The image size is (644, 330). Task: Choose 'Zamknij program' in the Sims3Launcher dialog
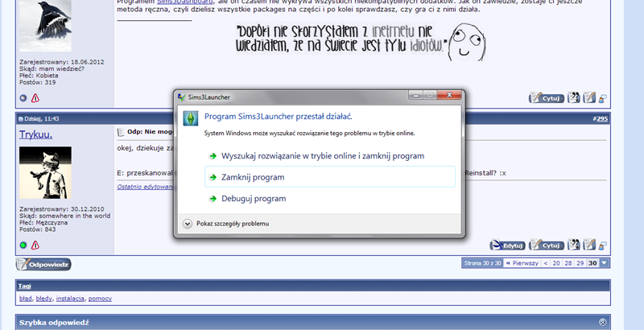pyautogui.click(x=330, y=177)
